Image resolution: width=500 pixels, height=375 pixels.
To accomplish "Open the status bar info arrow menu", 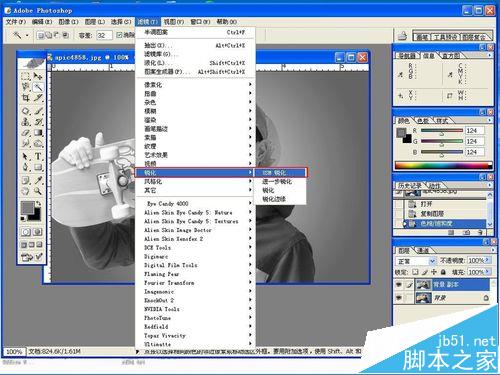I will [137, 352].
